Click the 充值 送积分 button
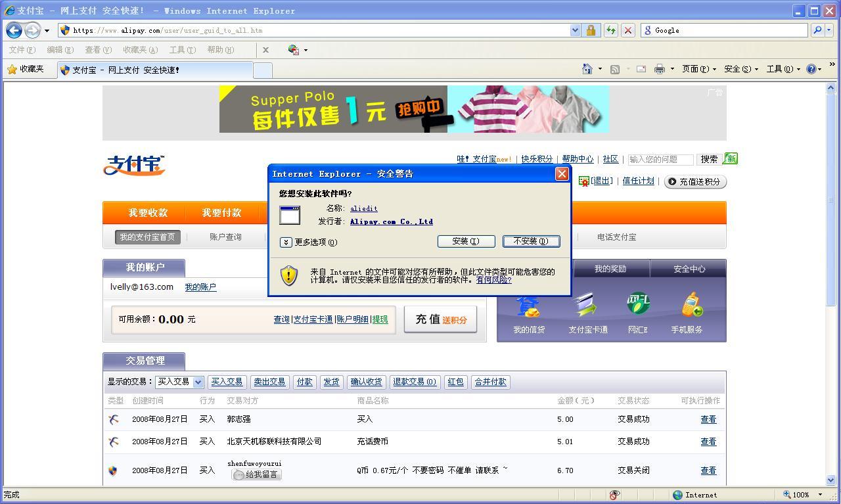 440,319
